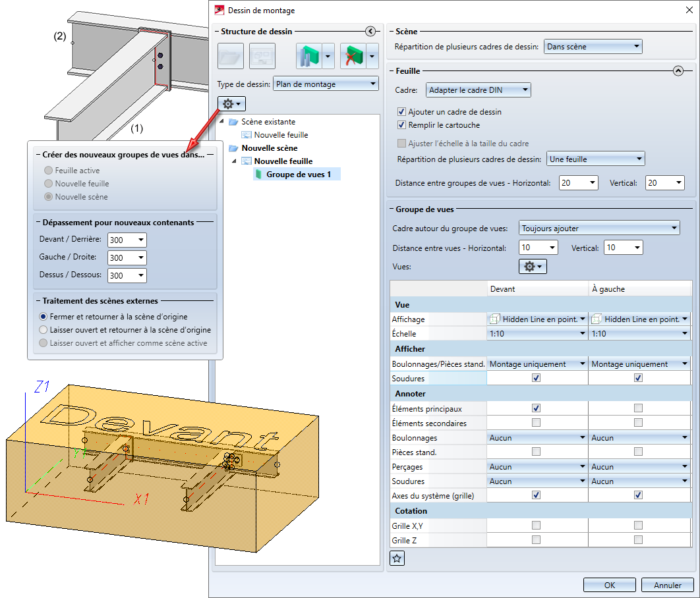The height and width of the screenshot is (598, 700).
Task: Open the gear menu next to Vues
Action: [533, 266]
